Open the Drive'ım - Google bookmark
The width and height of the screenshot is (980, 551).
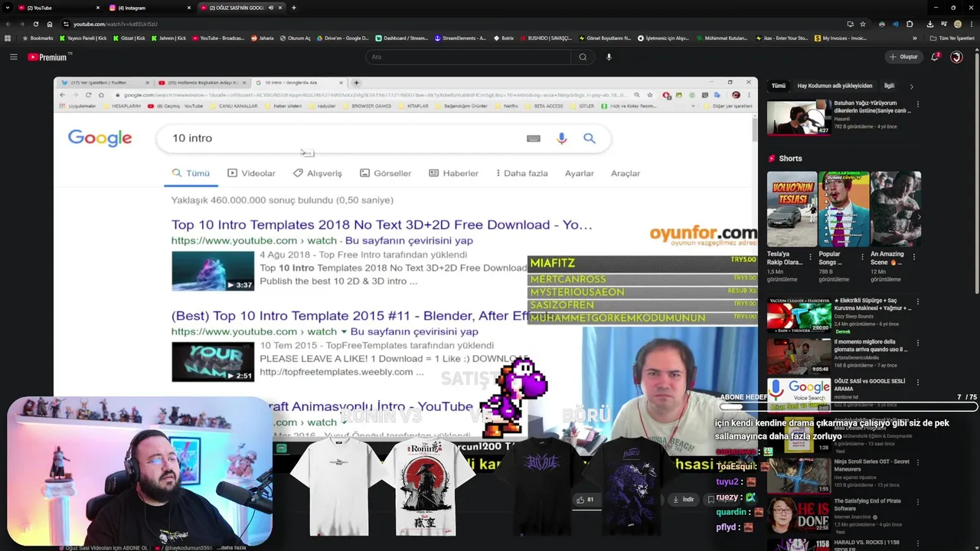coord(342,37)
